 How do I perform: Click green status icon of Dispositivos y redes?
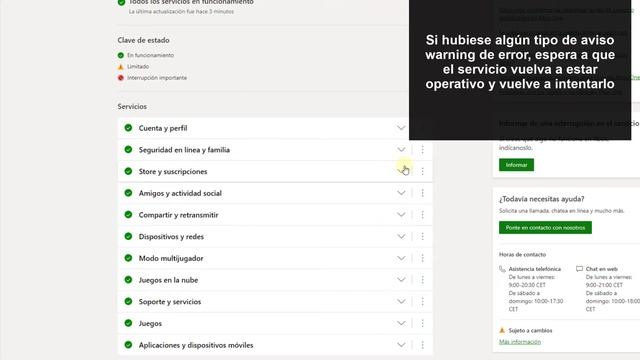point(128,236)
